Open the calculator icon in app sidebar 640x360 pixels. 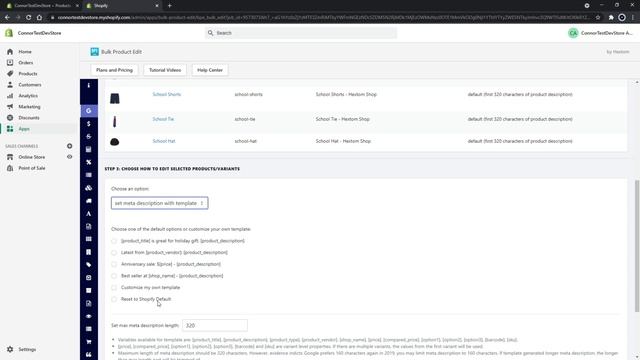(x=89, y=149)
